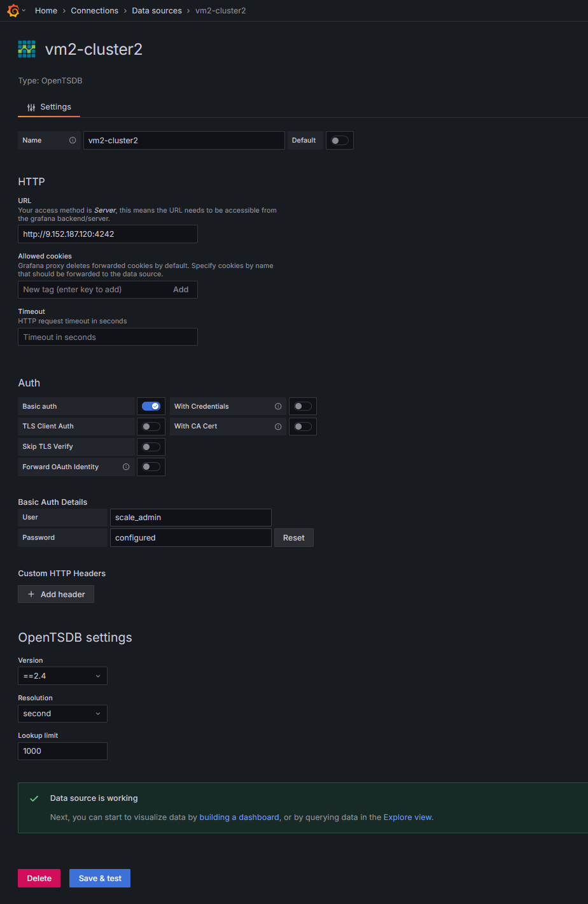Image resolution: width=588 pixels, height=904 pixels.
Task: Enable the With CA Cert switch
Action: (x=303, y=427)
